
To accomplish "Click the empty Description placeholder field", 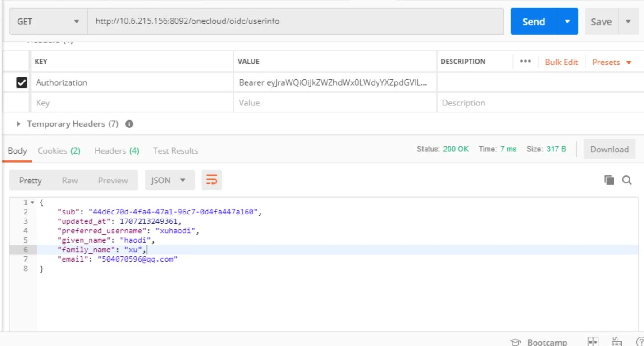I will (540, 103).
